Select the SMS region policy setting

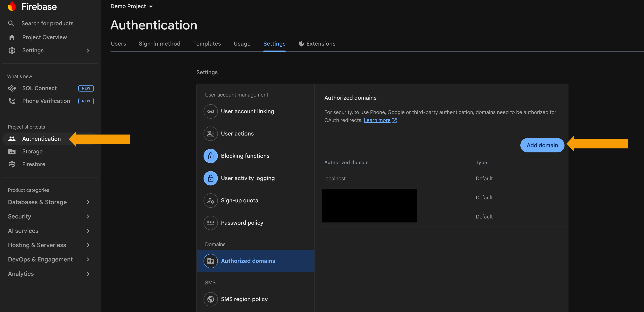(x=255, y=299)
